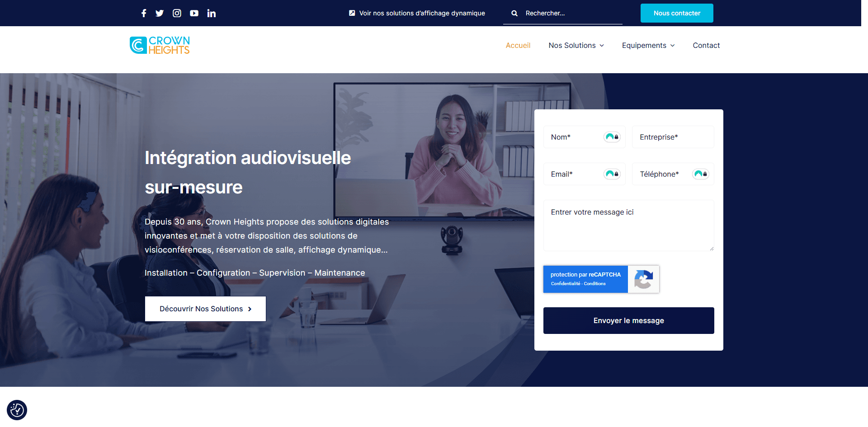Expand the Equipements dropdown menu
Screen dimensions: 868x427
pos(648,46)
